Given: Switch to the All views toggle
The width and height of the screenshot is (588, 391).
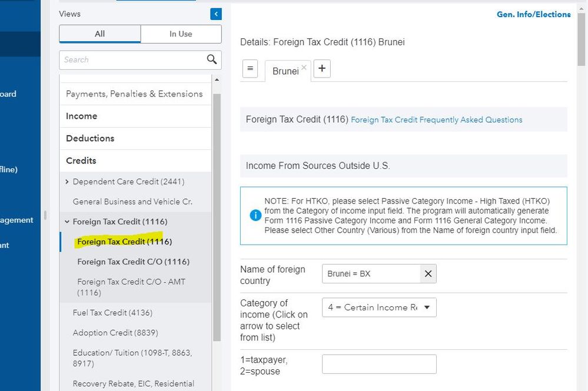Looking at the screenshot, I should (100, 34).
